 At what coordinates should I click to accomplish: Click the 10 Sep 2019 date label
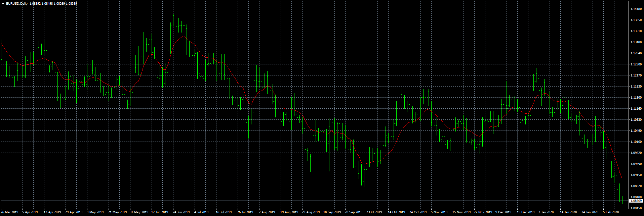tap(332, 212)
